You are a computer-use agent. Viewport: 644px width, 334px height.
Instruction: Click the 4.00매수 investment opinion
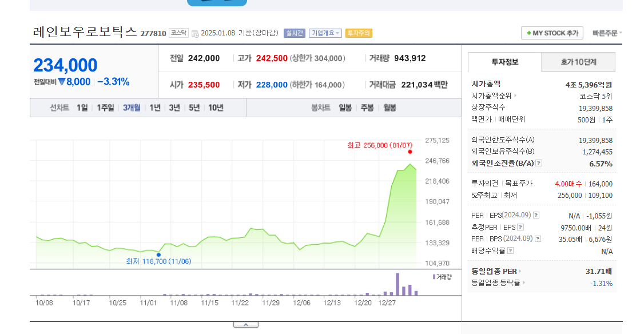tap(569, 184)
